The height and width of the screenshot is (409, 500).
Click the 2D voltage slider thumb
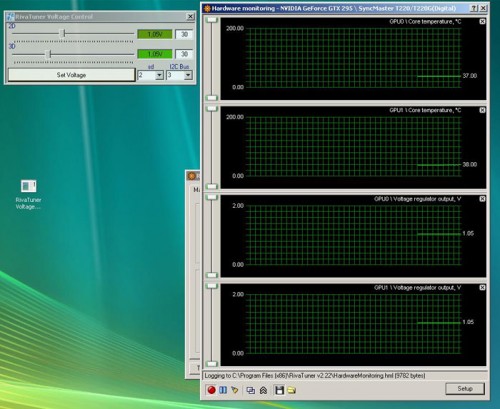[63, 33]
